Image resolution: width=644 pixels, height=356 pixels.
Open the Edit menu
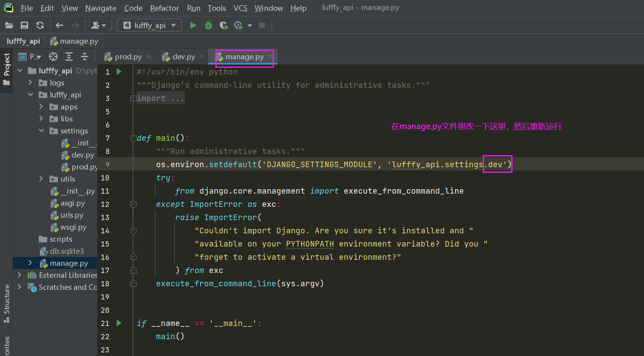tap(47, 8)
